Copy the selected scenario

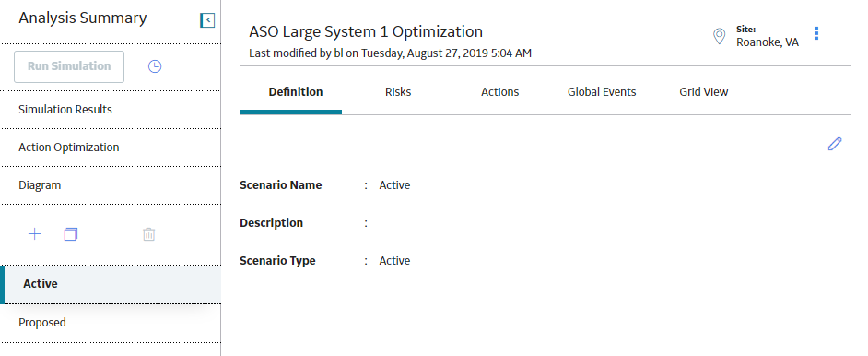(x=71, y=234)
